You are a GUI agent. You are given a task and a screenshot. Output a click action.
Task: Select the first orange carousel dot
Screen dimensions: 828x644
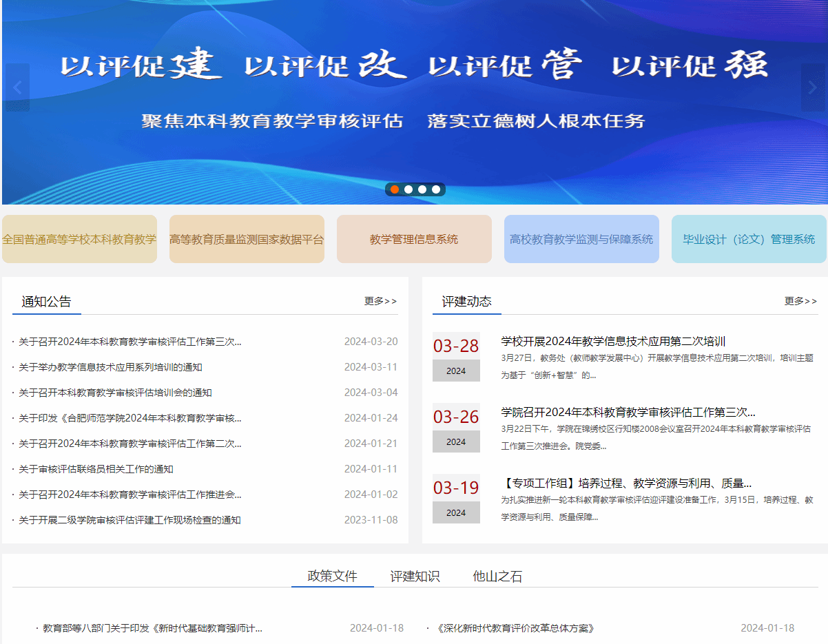395,189
